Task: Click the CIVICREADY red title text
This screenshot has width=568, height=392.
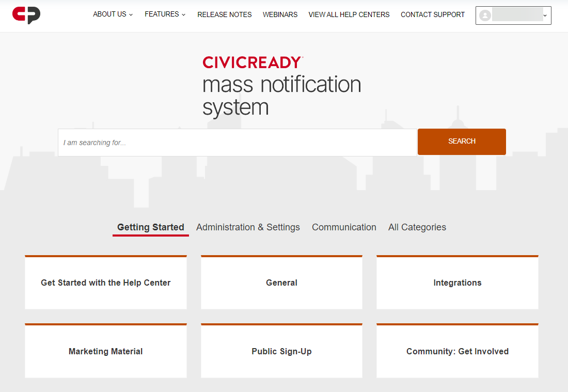Action: [253, 62]
